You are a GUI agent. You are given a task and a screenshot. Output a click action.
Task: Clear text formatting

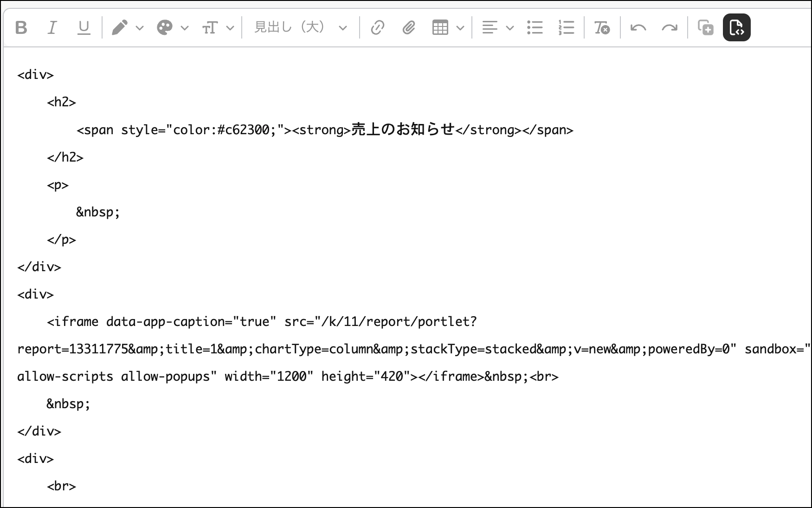602,28
